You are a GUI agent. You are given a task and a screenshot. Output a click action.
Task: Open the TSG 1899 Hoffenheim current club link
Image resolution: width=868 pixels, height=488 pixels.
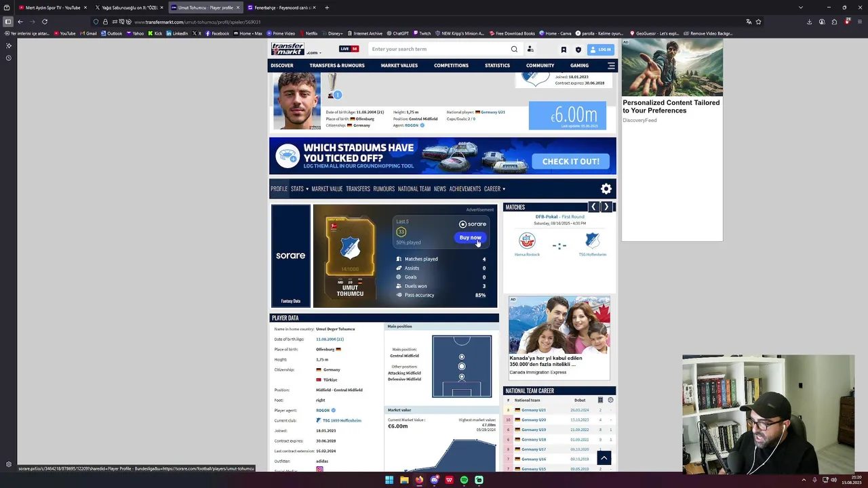click(x=342, y=421)
